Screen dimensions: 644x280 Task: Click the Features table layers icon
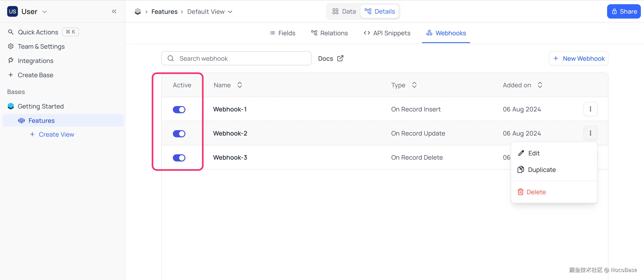click(x=21, y=121)
